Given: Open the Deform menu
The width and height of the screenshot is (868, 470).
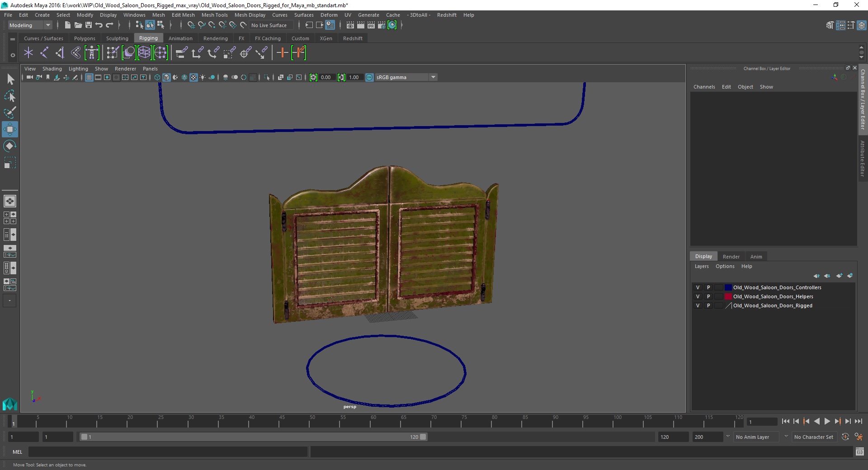Looking at the screenshot, I should (329, 15).
